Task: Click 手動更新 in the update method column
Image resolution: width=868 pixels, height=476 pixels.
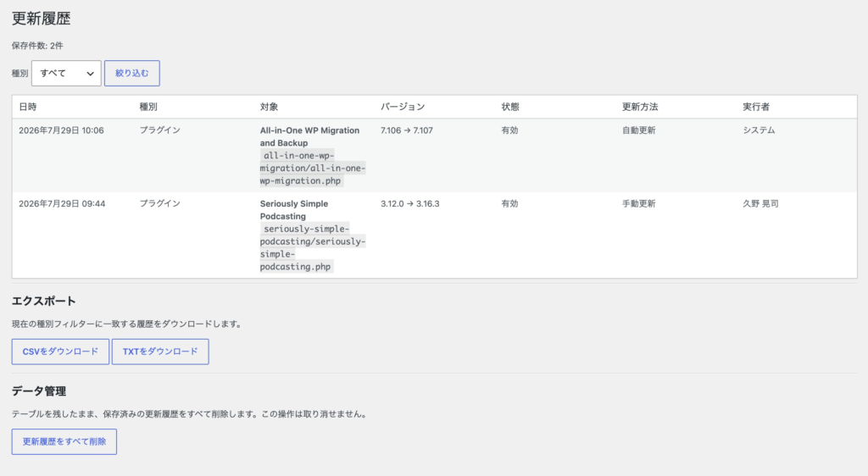Action: coord(639,203)
